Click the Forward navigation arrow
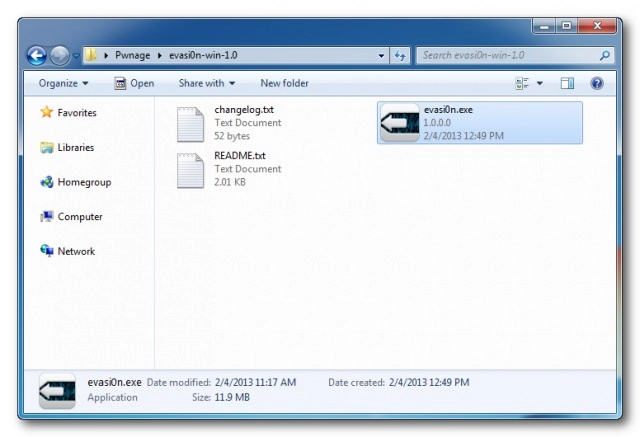Image resolution: width=640 pixels, height=437 pixels. click(60, 55)
